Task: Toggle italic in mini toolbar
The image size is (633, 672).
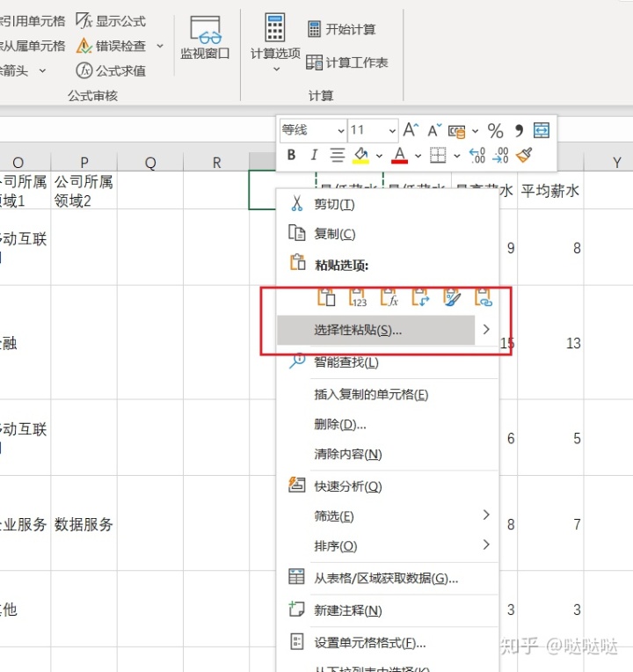Action: pos(314,155)
